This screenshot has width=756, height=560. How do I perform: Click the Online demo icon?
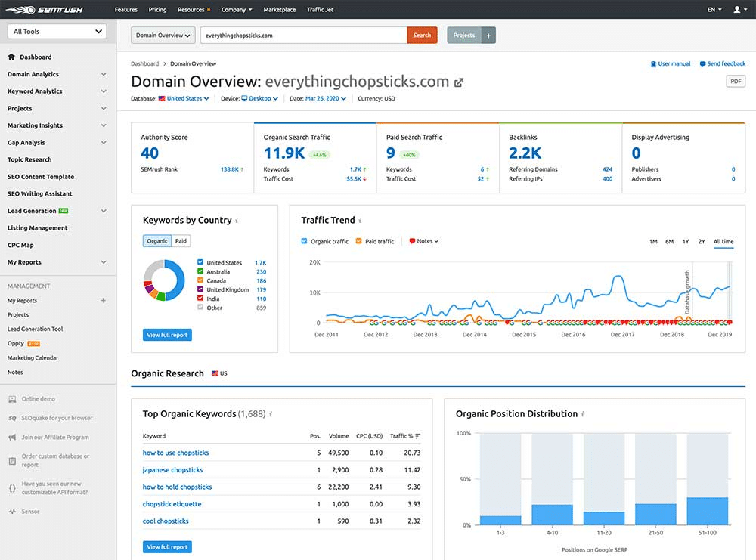tap(12, 399)
